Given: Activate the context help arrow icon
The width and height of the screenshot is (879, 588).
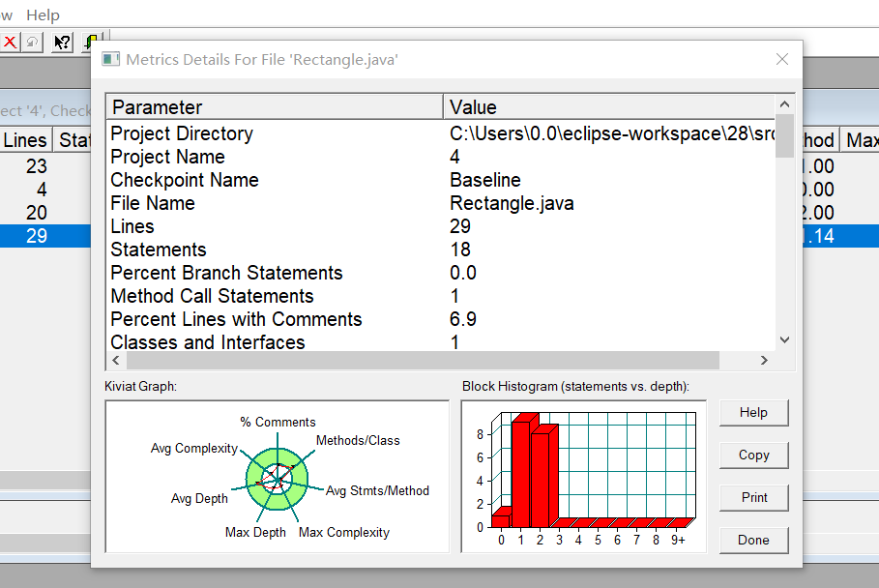Looking at the screenshot, I should tap(62, 42).
